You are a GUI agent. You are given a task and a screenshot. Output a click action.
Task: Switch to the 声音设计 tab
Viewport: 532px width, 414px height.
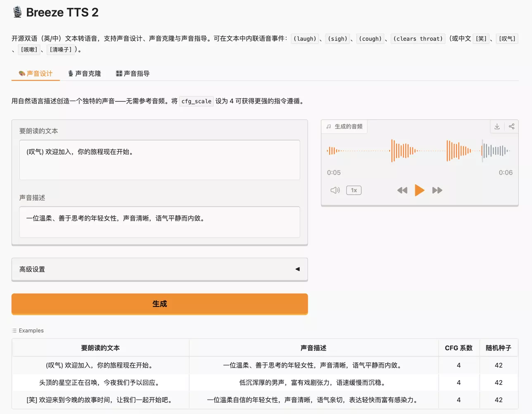[x=36, y=74]
